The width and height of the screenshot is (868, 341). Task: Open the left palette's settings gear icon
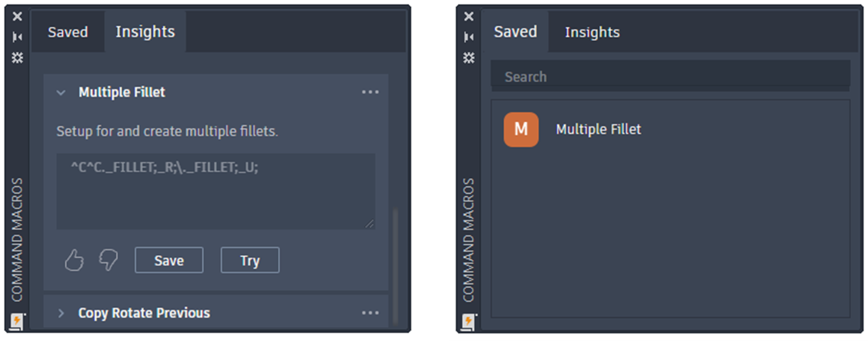coord(17,57)
